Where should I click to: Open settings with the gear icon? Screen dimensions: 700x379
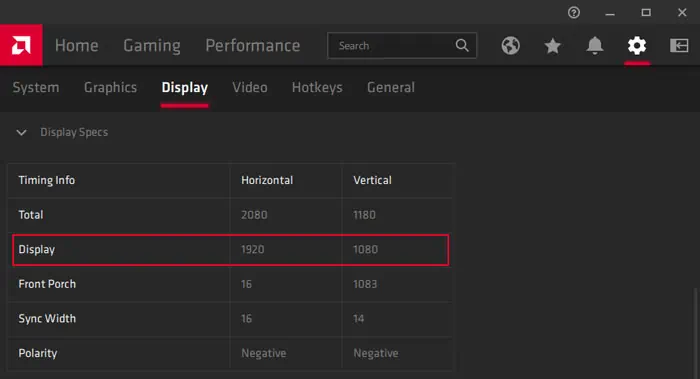point(637,46)
